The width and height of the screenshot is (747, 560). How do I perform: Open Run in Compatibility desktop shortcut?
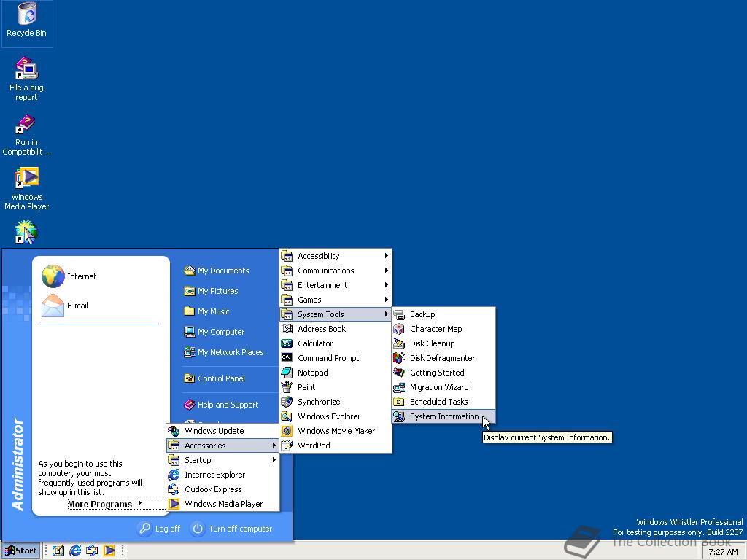[x=27, y=135]
